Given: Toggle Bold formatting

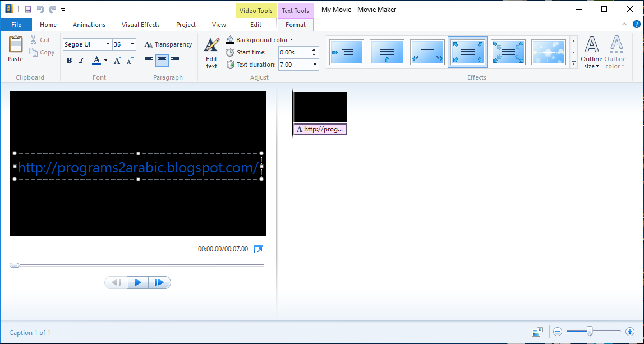Looking at the screenshot, I should [69, 61].
